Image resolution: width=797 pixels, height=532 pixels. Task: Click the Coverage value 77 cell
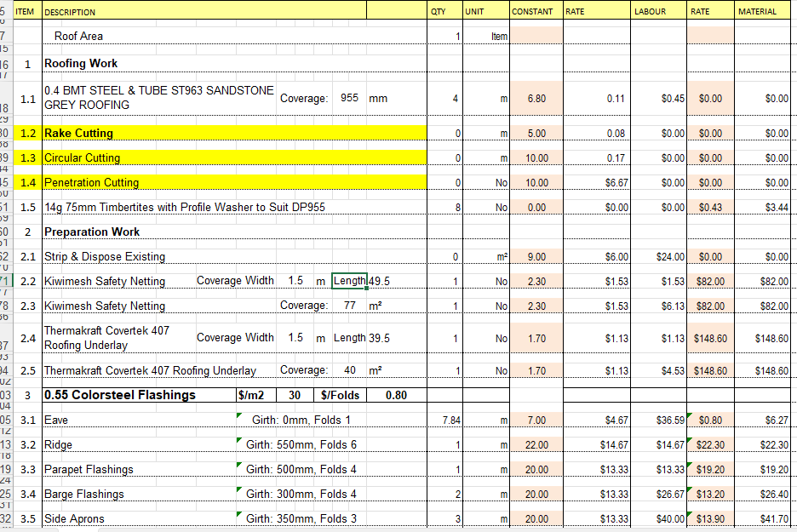[349, 306]
